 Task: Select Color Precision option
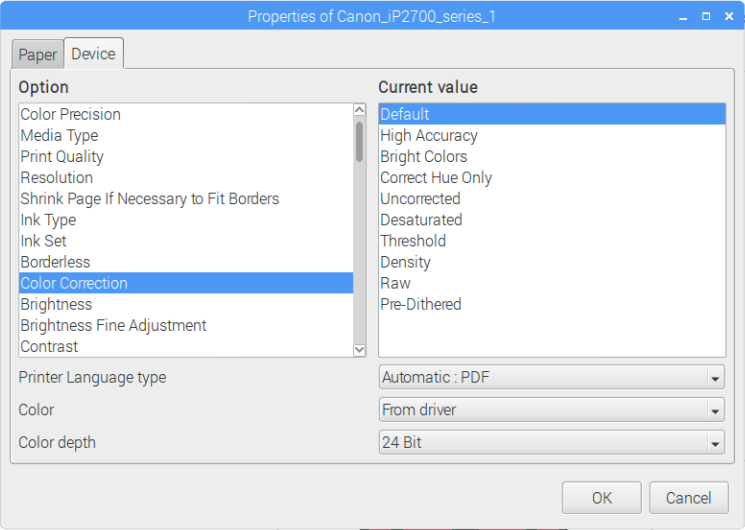(x=186, y=114)
